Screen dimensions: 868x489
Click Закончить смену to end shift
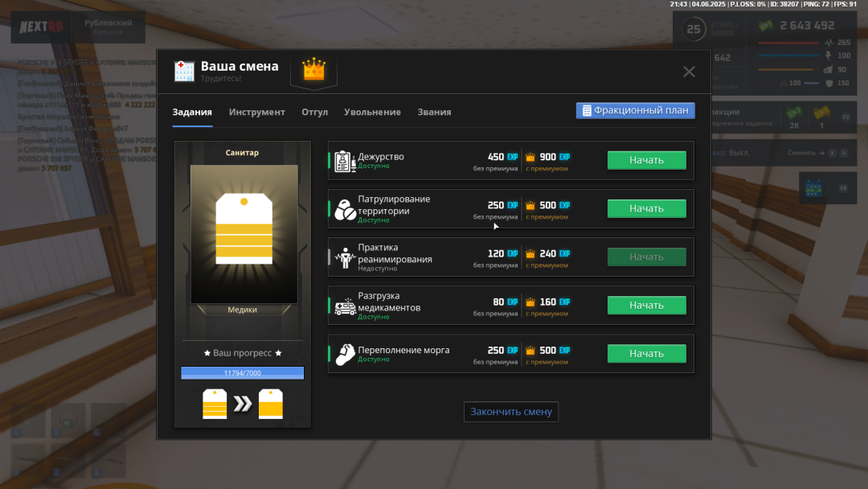511,412
